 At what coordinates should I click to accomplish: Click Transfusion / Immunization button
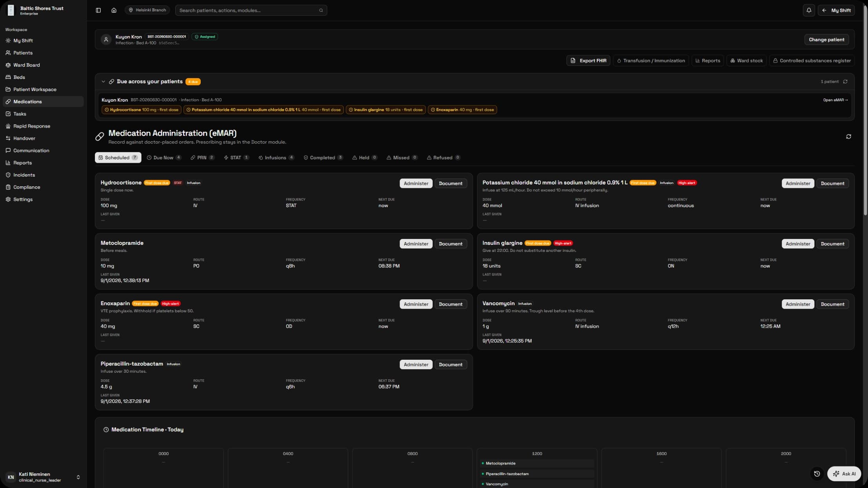[x=651, y=60]
